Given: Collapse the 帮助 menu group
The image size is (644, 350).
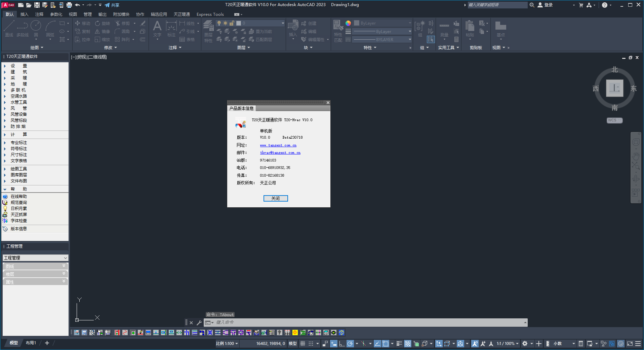Looking at the screenshot, I should point(5,189).
